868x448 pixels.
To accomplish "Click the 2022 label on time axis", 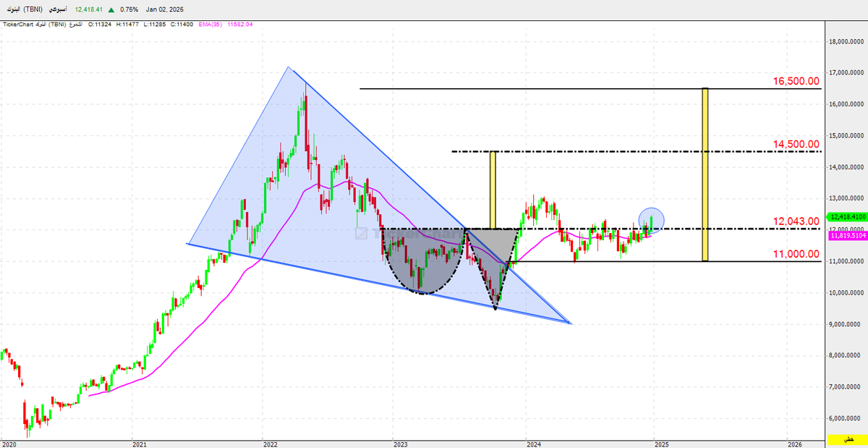I will pyautogui.click(x=271, y=443).
